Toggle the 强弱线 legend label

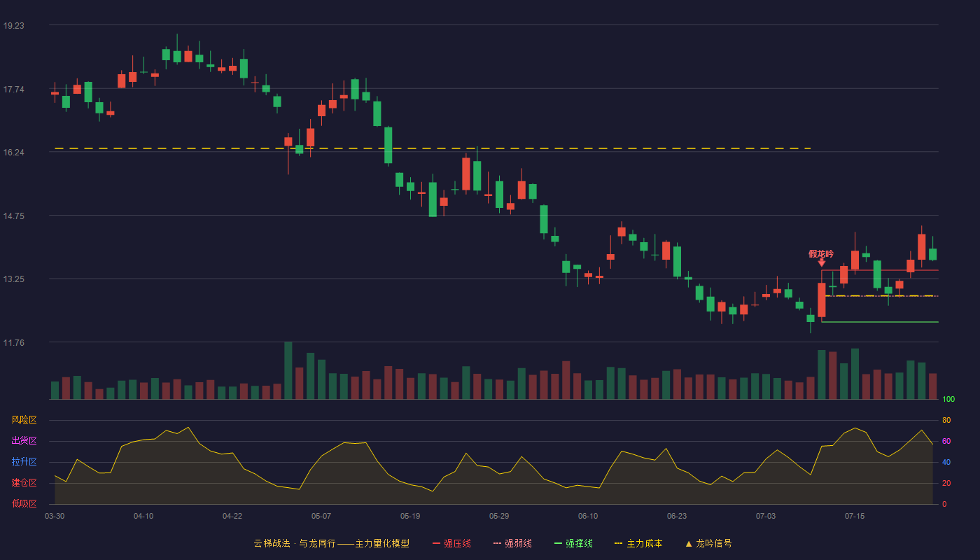coord(518,544)
